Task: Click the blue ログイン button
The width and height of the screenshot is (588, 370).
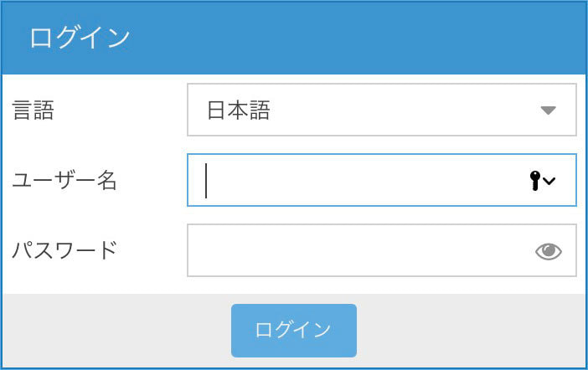Action: 294,331
